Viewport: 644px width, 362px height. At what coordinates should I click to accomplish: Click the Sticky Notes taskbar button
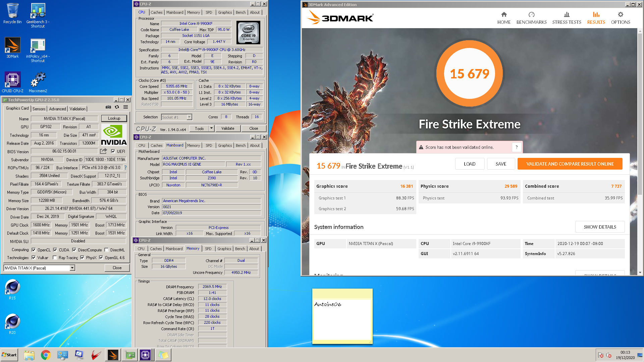click(163, 355)
